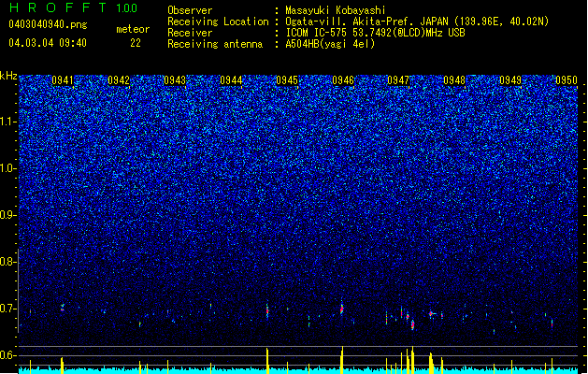Click the 0944 time marker
This screenshot has width=588, height=374.
tap(231, 80)
